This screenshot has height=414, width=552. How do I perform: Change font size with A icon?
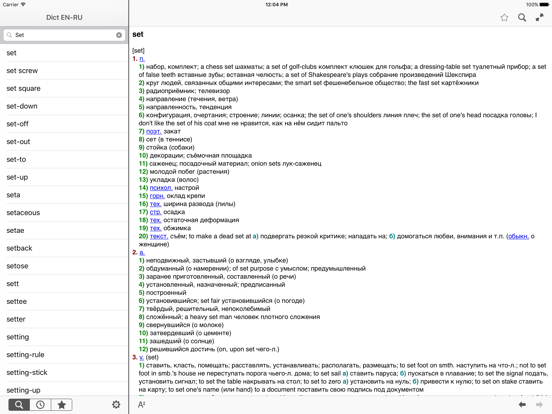tap(142, 404)
